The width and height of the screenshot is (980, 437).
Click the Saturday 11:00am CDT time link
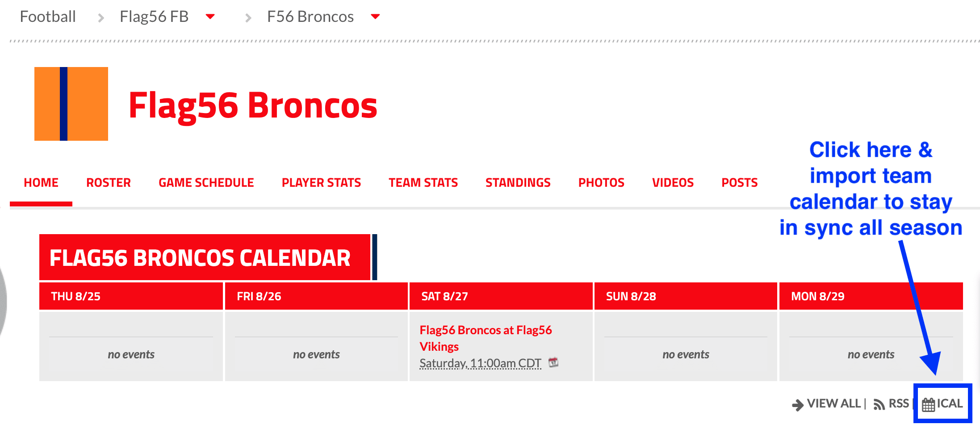coord(480,363)
